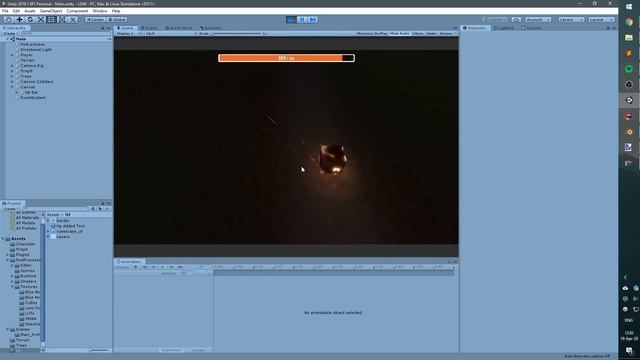This screenshot has width=640, height=360.
Task: Open the Account dropdown
Action: point(538,20)
